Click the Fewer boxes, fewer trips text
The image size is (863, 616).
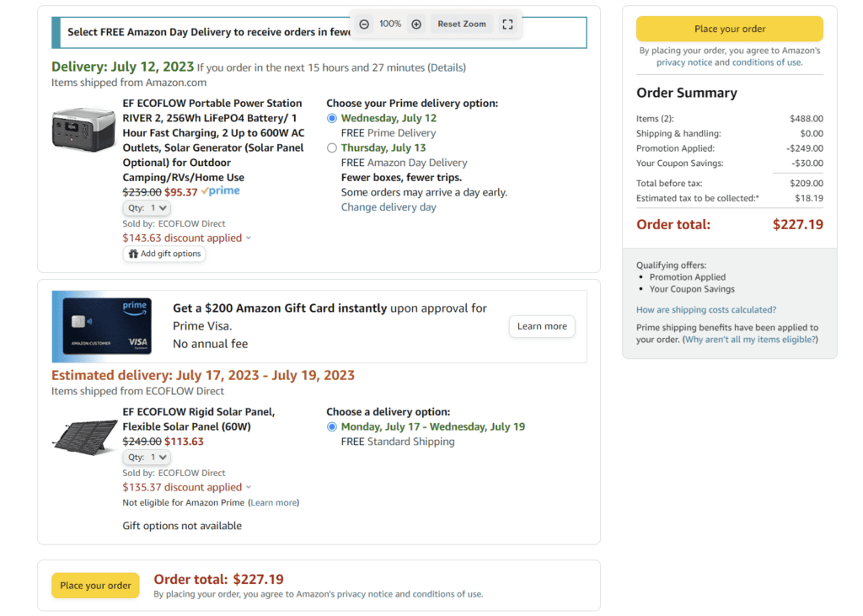[401, 178]
